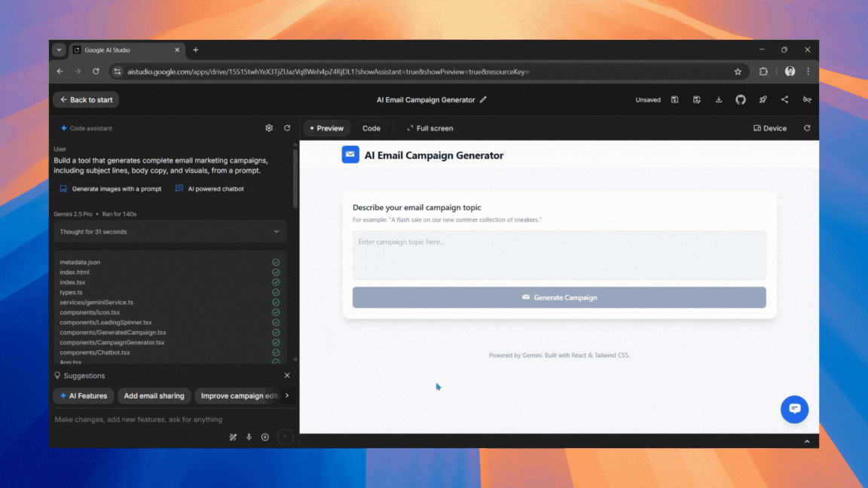Open the Device preview selector
868x488 pixels.
pos(769,128)
